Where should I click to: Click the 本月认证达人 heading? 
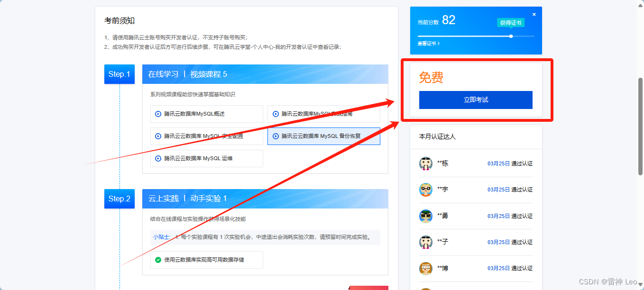tap(437, 136)
